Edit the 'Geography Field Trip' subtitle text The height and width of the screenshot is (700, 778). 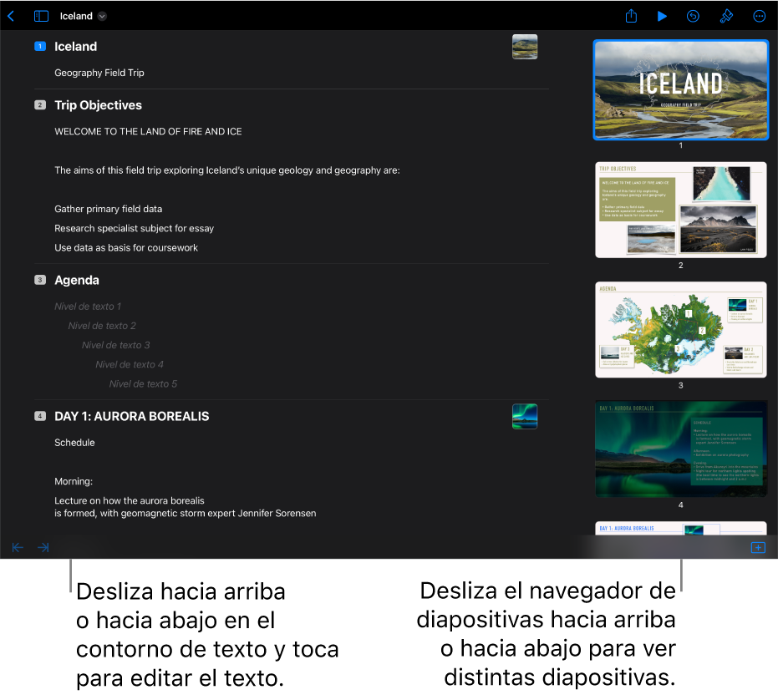tap(99, 73)
